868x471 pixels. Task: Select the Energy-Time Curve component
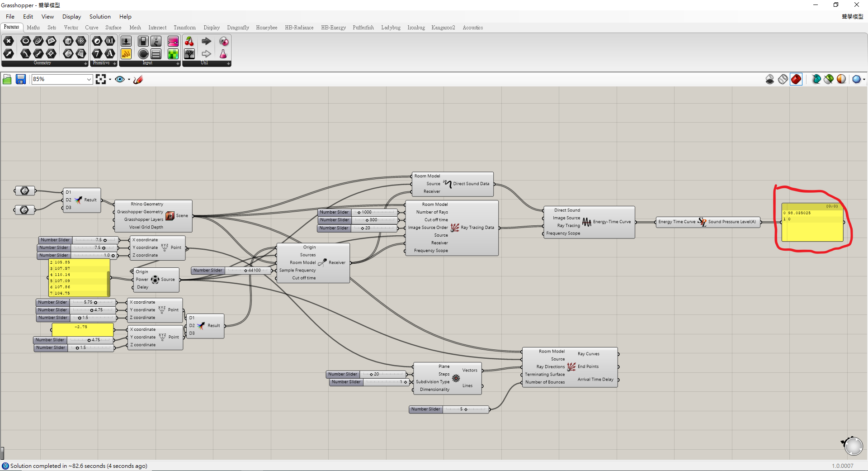pyautogui.click(x=589, y=222)
